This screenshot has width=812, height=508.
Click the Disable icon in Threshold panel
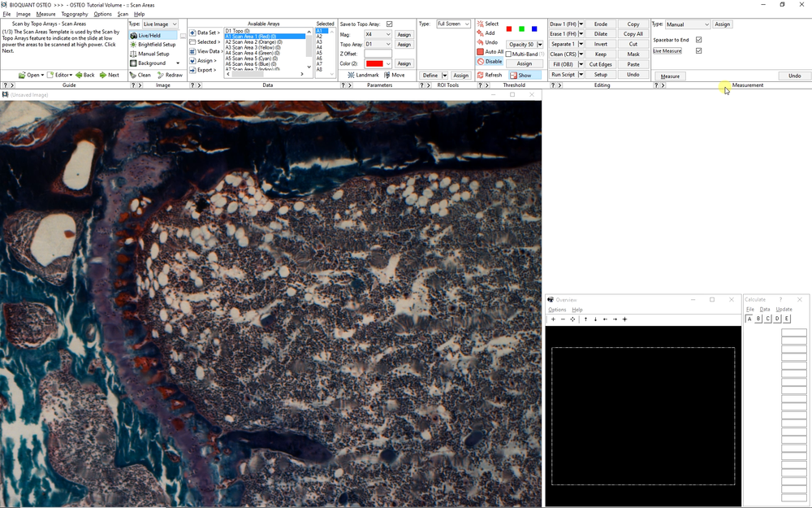tap(490, 61)
